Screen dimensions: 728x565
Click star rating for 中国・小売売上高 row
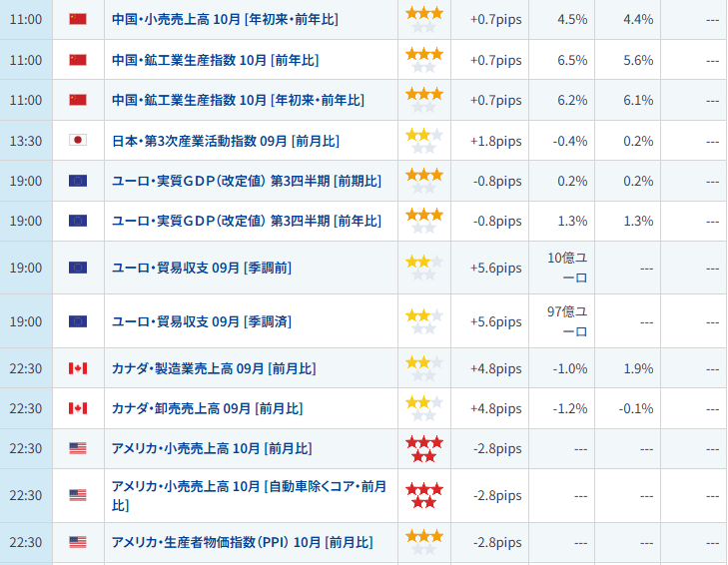tap(424, 20)
